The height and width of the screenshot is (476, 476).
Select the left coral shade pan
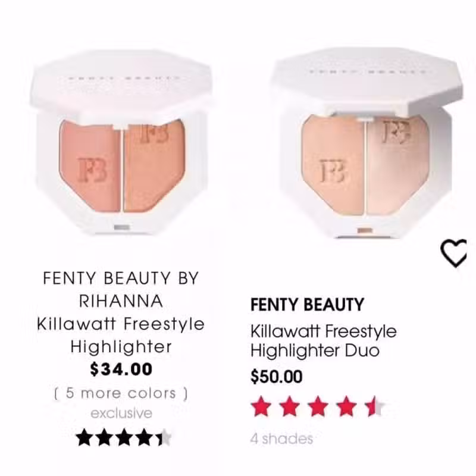pos(90,166)
